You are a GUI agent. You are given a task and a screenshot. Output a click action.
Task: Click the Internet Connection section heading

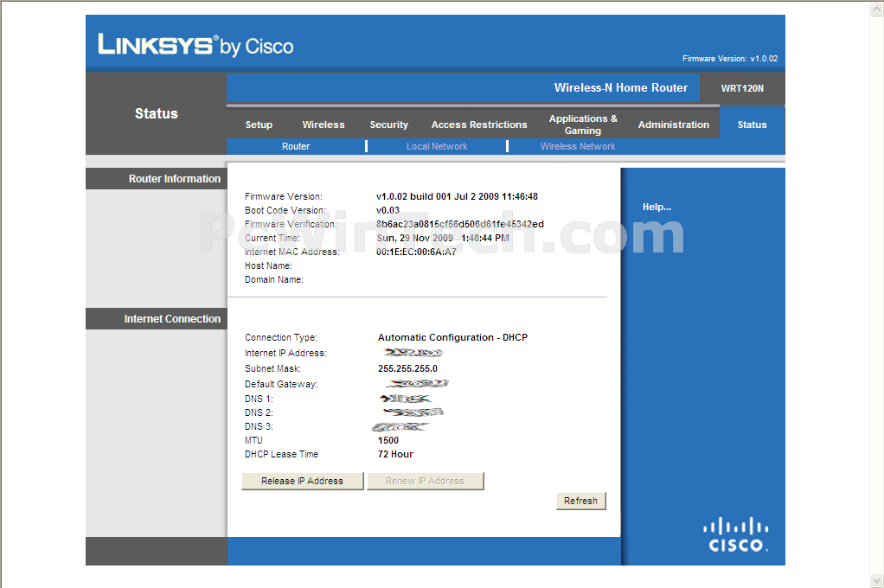coord(172,319)
